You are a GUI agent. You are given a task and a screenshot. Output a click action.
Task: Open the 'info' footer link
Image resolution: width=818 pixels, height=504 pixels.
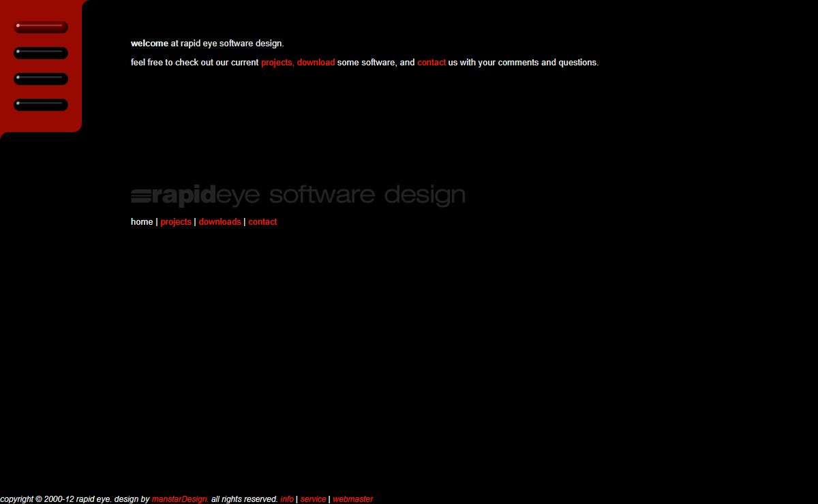287,499
